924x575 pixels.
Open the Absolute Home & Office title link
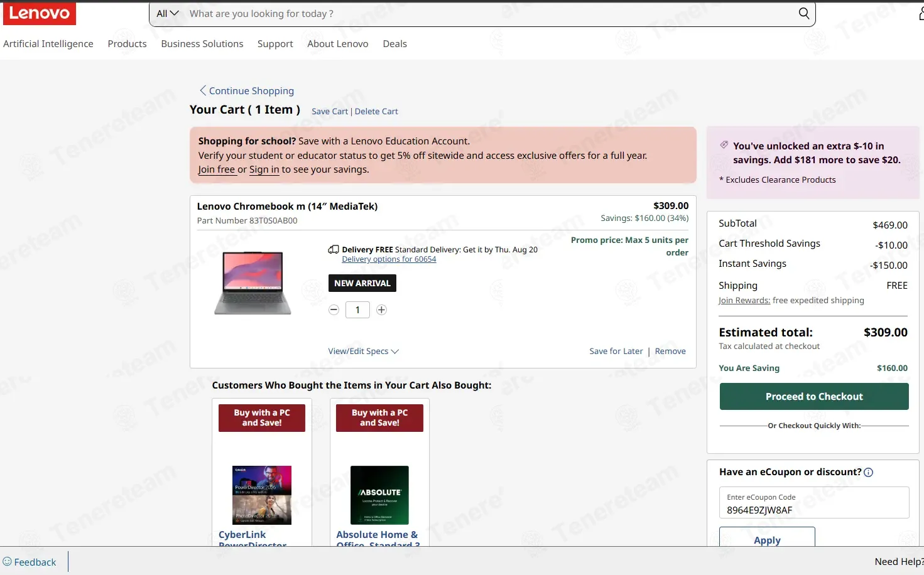coord(378,539)
